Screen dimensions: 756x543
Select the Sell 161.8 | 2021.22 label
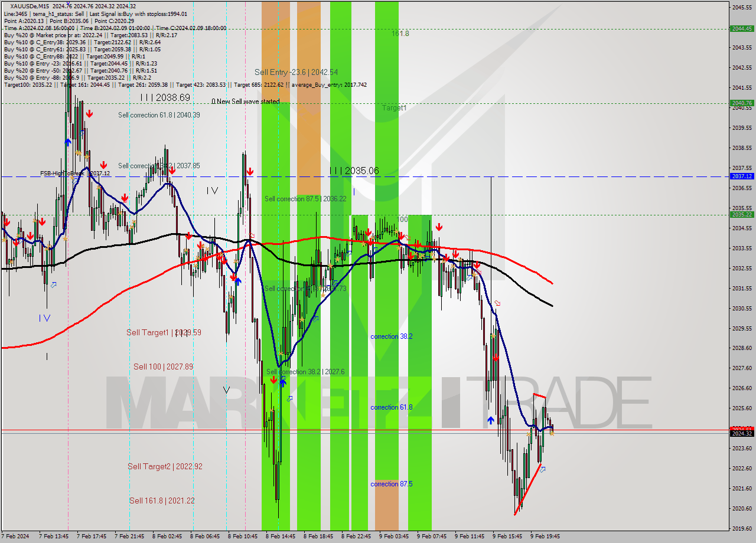coord(162,501)
